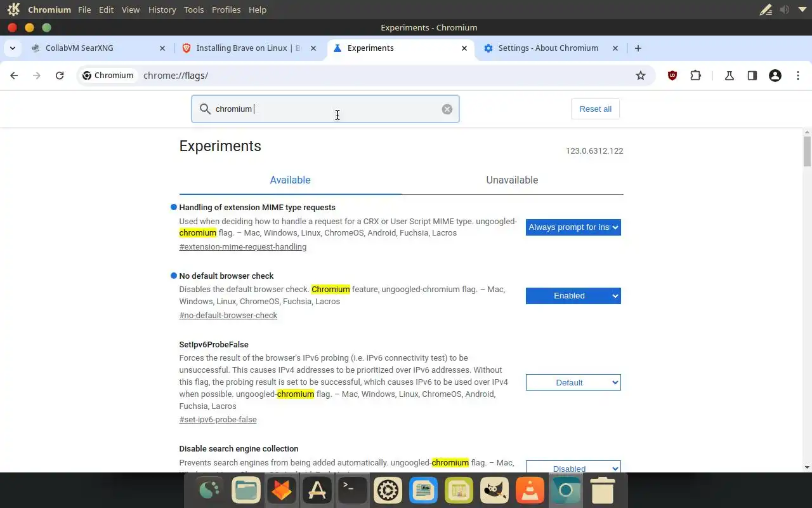812x508 pixels.
Task: Open the Experiments flask icon in toolbar
Action: click(x=730, y=76)
